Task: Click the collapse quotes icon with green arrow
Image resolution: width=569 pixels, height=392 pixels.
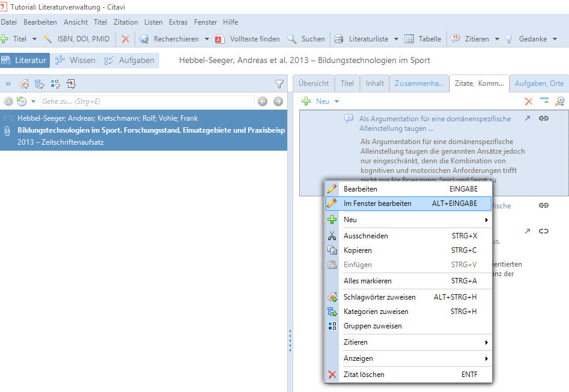Action: [x=544, y=101]
